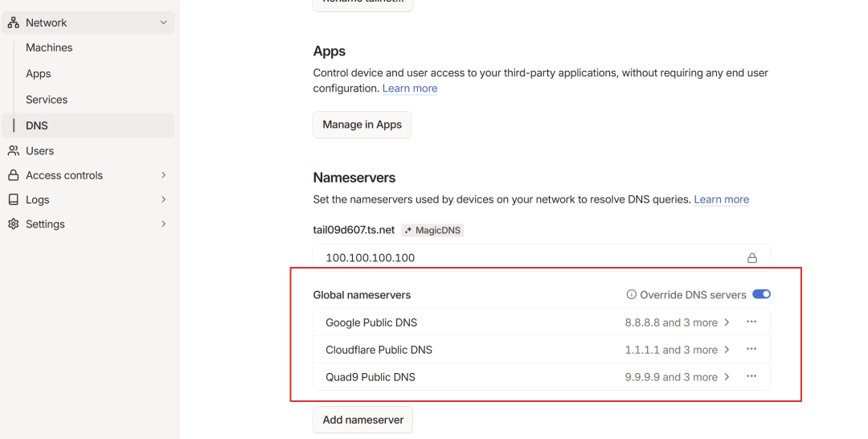Click the Add nameserver button
Image resolution: width=868 pixels, height=439 pixels.
tap(363, 420)
